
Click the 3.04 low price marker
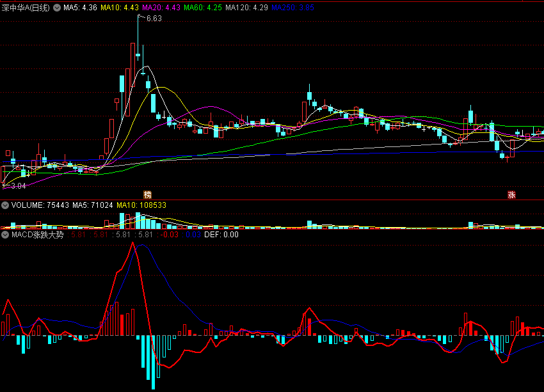[19, 186]
